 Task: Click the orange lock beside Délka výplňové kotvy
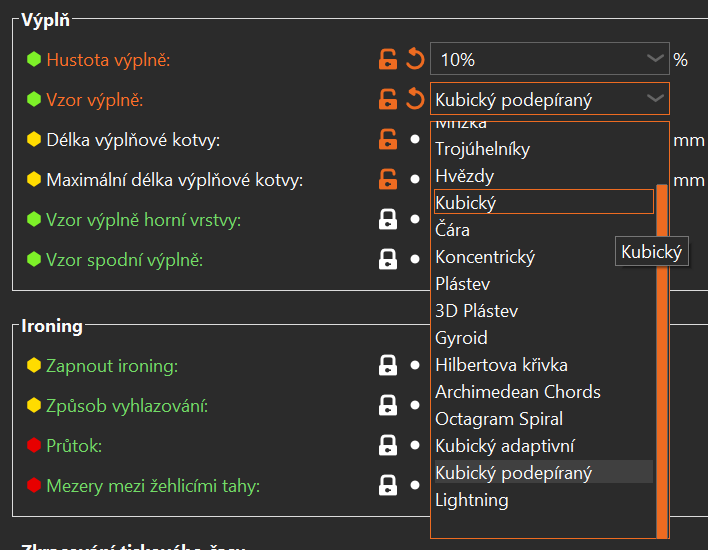[387, 140]
